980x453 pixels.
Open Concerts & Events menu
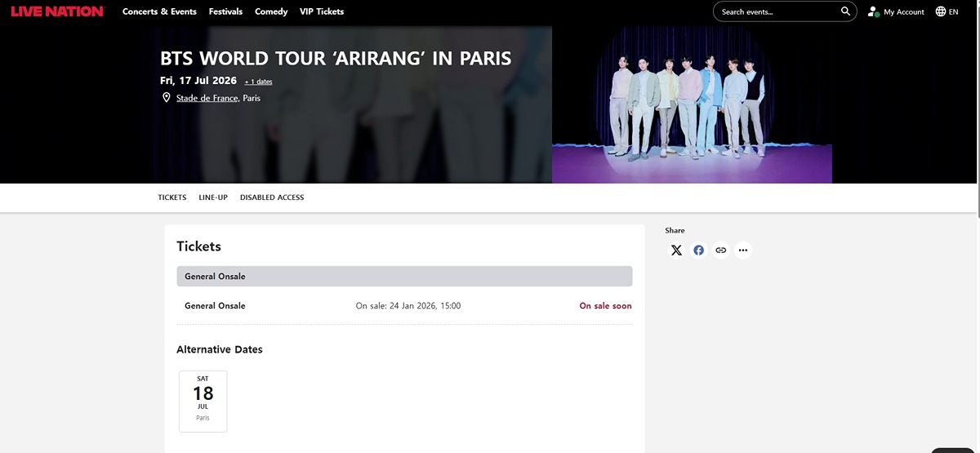point(159,11)
